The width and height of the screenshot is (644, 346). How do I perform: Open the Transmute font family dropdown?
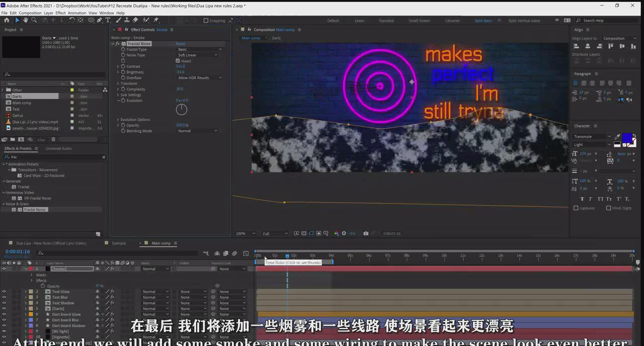pyautogui.click(x=592, y=136)
